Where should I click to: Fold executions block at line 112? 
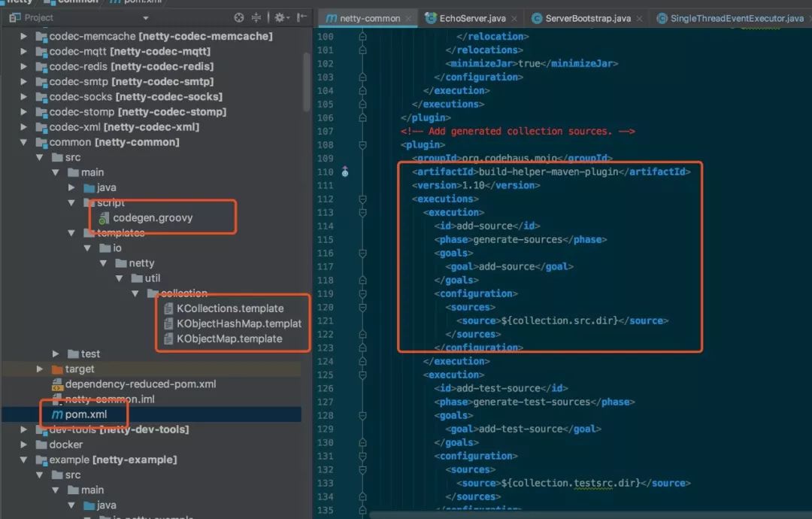click(362, 199)
